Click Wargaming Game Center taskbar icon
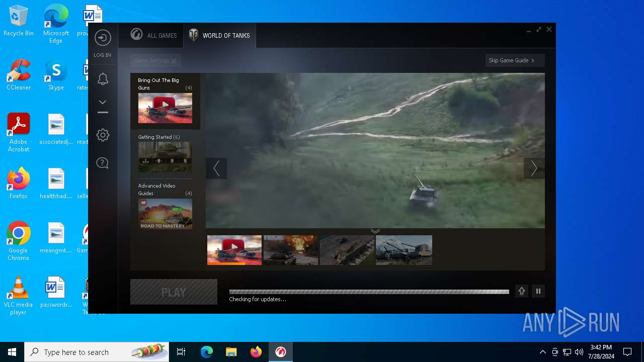 tap(281, 352)
